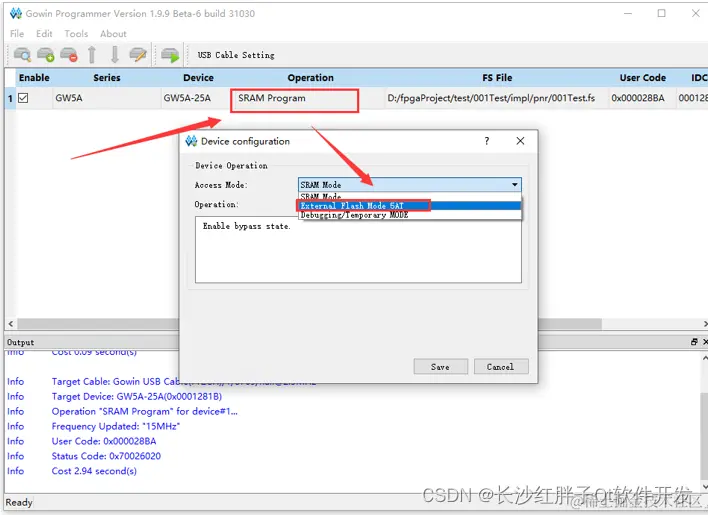Choose Debugging/Temporary MODE option
708x515 pixels.
[410, 215]
